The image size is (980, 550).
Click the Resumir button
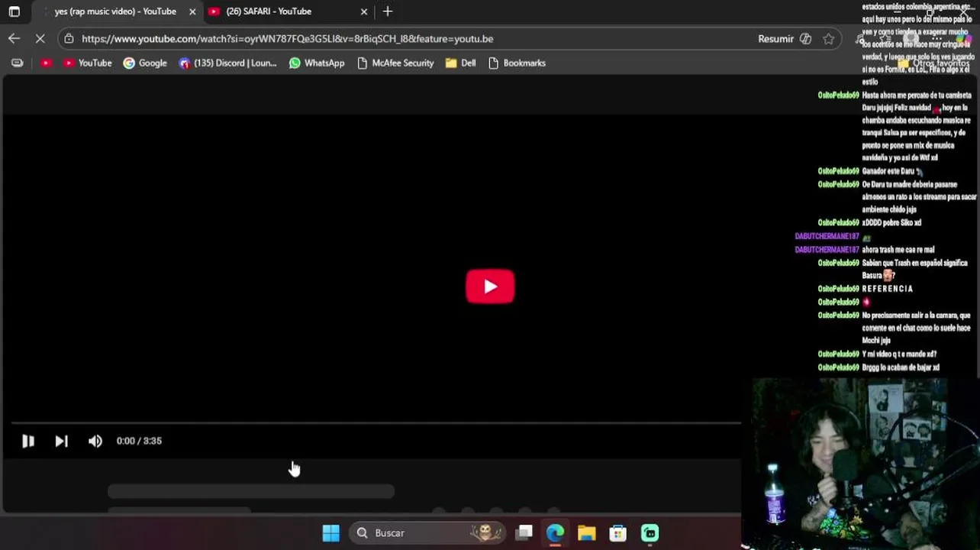775,38
